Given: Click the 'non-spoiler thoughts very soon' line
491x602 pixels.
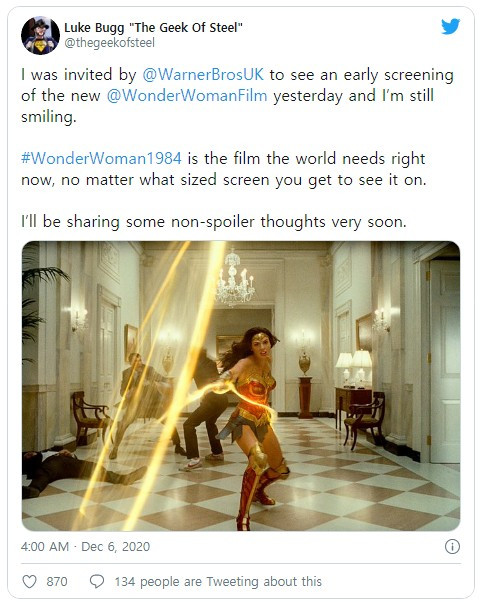Looking at the screenshot, I should 213,222.
